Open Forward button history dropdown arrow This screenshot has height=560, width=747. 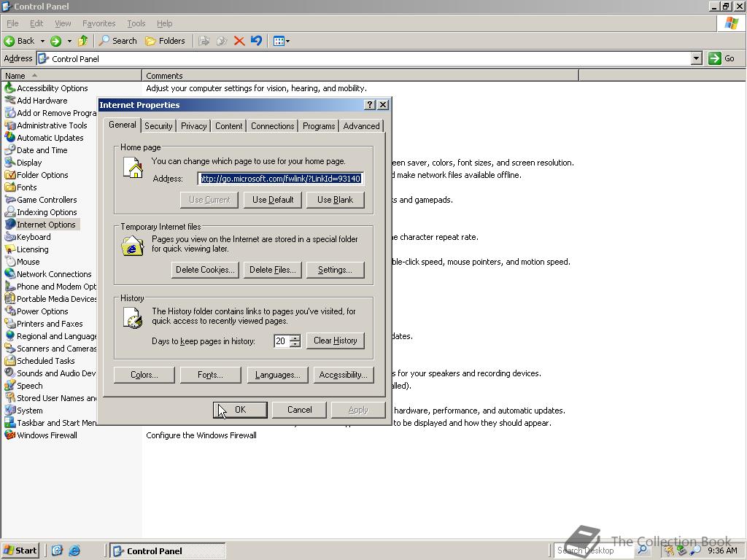pyautogui.click(x=69, y=41)
